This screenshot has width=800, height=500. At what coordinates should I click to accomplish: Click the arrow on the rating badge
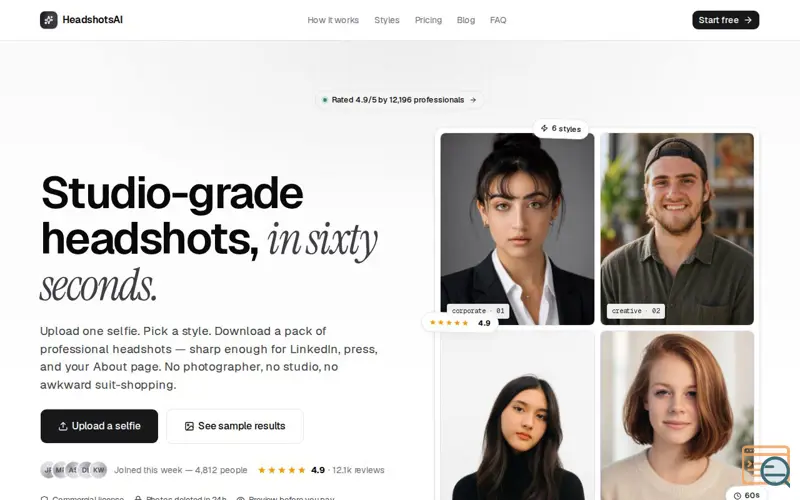pyautogui.click(x=473, y=99)
